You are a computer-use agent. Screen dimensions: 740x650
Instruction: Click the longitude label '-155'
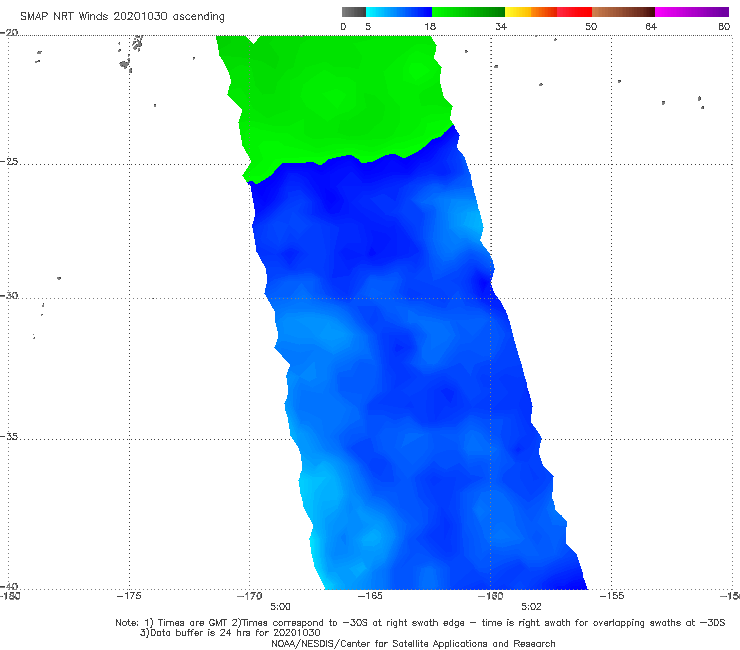pyautogui.click(x=611, y=596)
